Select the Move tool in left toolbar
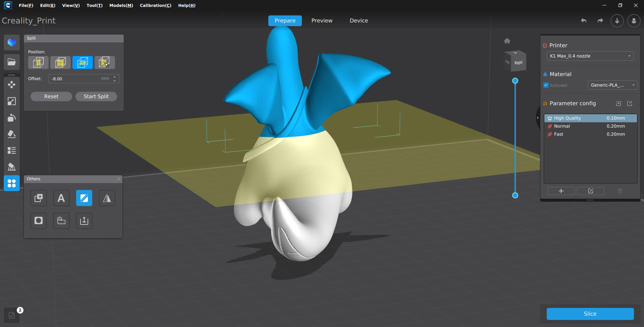Screen dimensions: 644x327 [x=12, y=84]
